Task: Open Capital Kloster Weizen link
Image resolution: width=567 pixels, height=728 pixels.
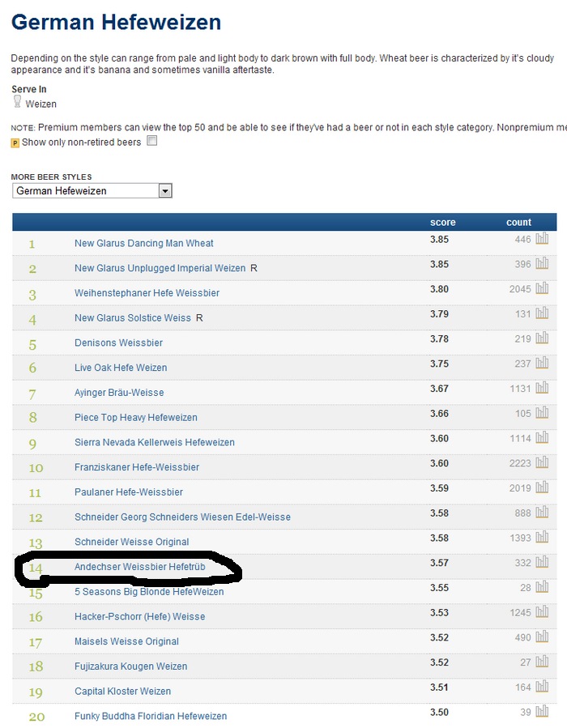Action: click(122, 692)
